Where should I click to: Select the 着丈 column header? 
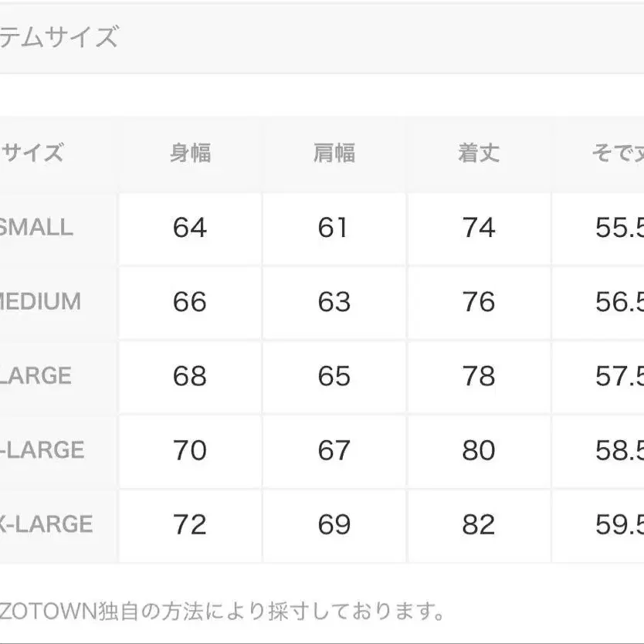[479, 153]
